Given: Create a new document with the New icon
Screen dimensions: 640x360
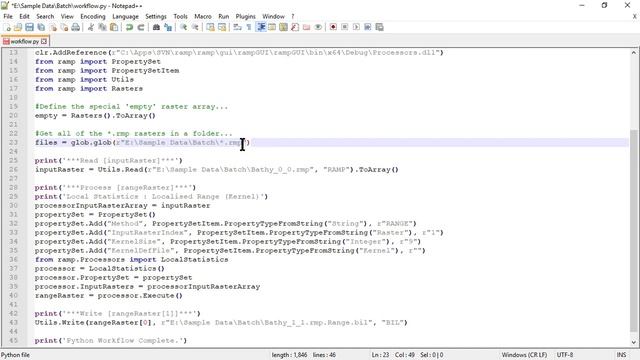Looking at the screenshot, I should pyautogui.click(x=7, y=27).
